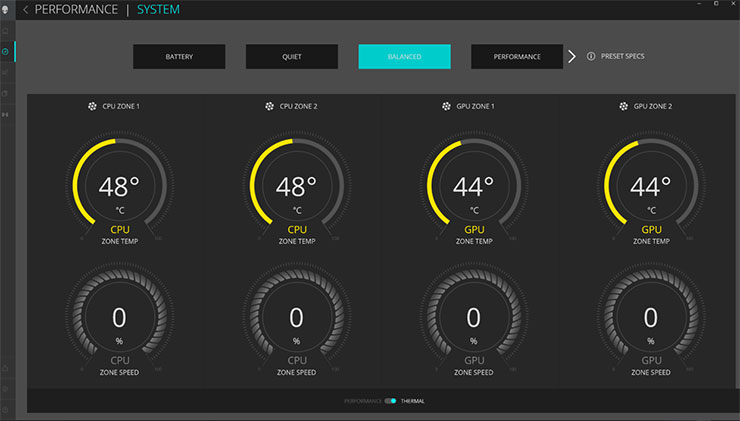Click the CPU Zone 1 temperature gauge

coord(119,185)
